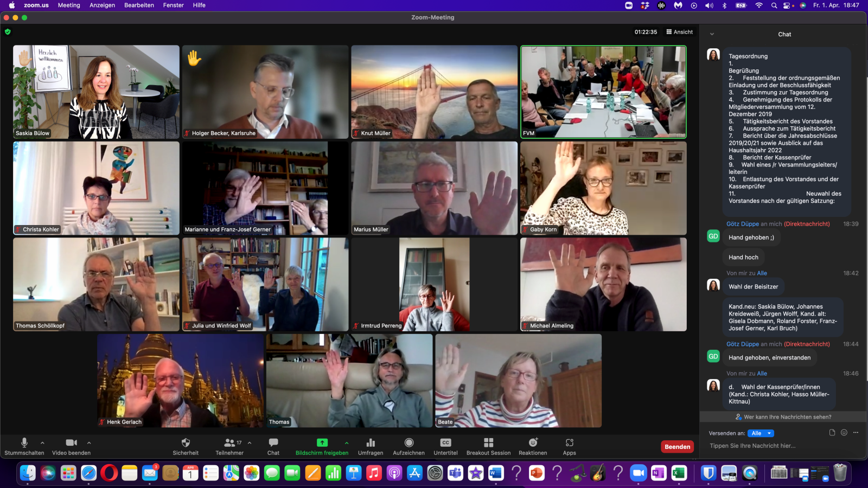Collapse chat panel with chevron
The height and width of the screenshot is (488, 868).
[x=712, y=34]
